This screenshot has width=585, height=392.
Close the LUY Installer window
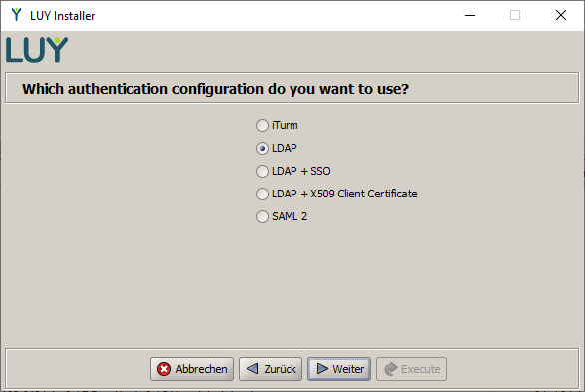coord(561,15)
